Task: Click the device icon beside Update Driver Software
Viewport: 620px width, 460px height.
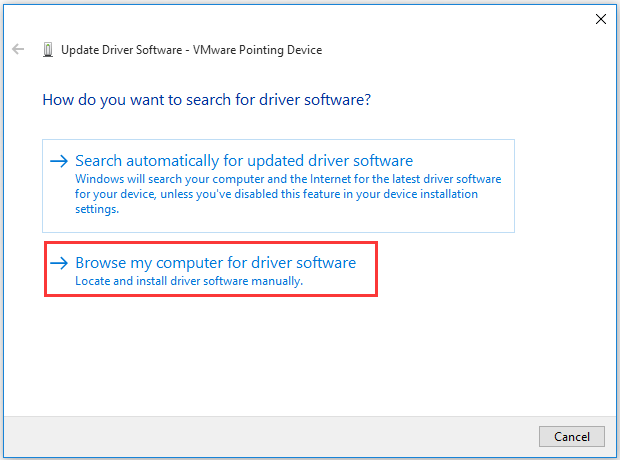Action: pyautogui.click(x=48, y=50)
